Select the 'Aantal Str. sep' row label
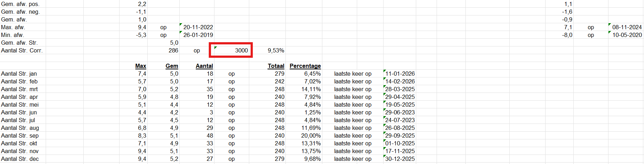644x164 pixels. (20, 135)
